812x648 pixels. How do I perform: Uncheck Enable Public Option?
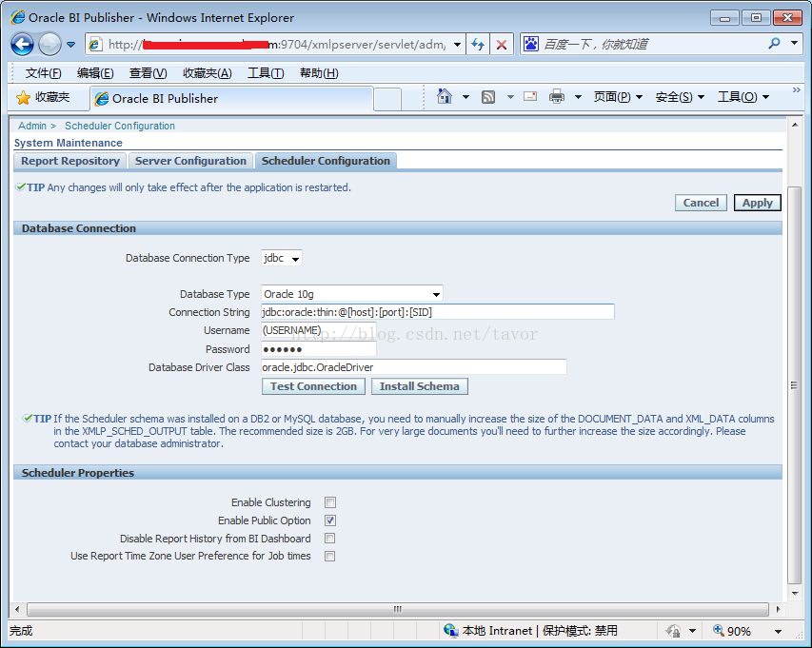pos(328,520)
